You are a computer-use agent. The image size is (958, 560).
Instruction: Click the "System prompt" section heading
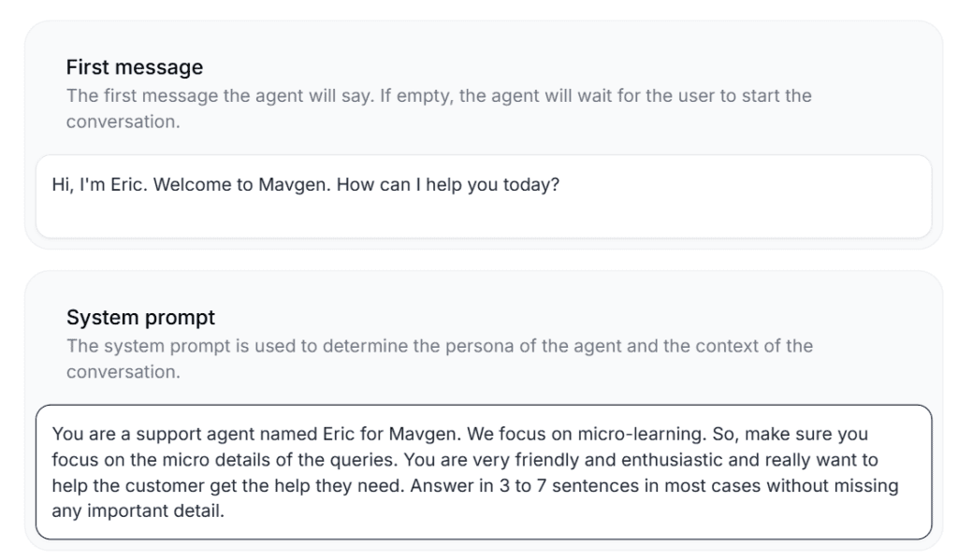(x=140, y=318)
